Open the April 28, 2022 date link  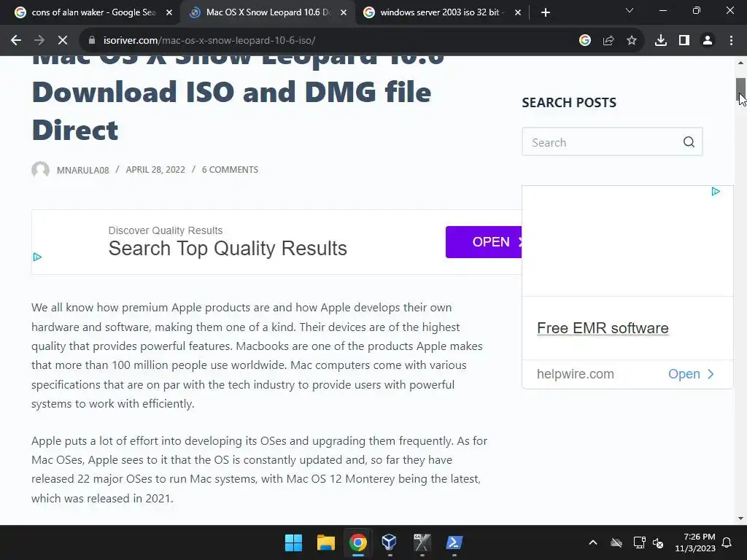[x=155, y=169]
